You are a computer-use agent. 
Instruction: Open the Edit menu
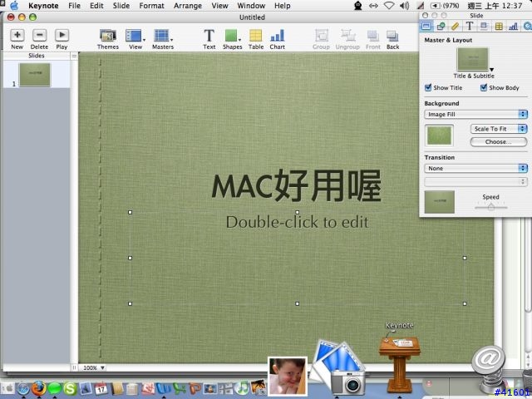click(x=96, y=6)
